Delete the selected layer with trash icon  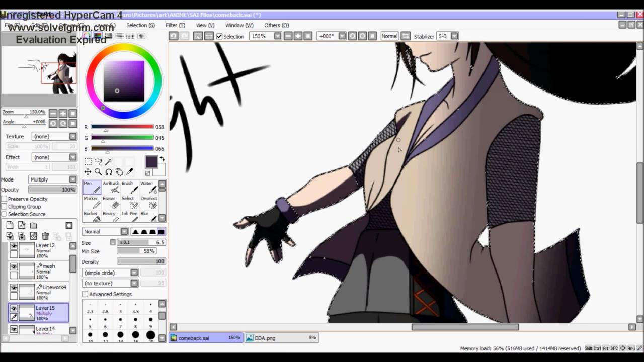pos(45,236)
